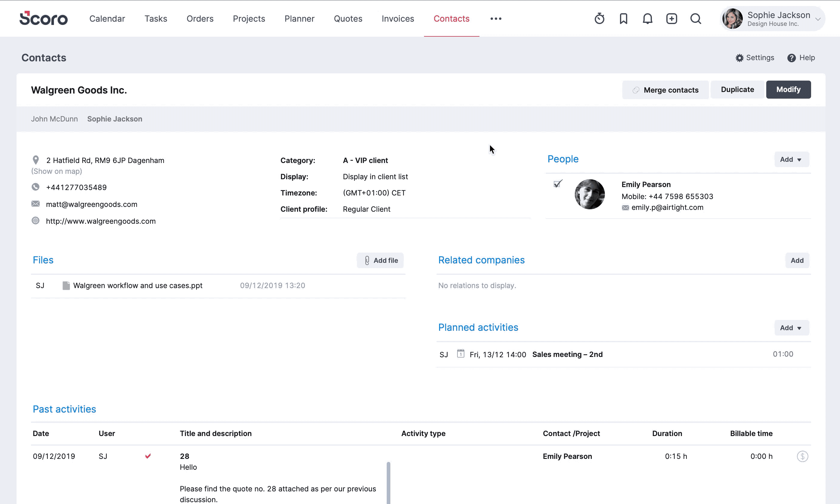Click the Duration column header
Image resolution: width=840 pixels, height=504 pixels.
pyautogui.click(x=667, y=433)
